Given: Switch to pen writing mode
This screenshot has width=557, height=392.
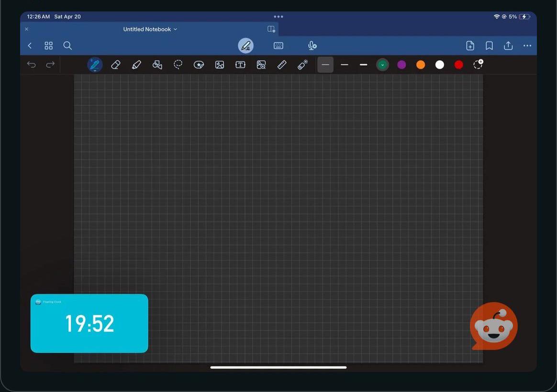Looking at the screenshot, I should 245,45.
